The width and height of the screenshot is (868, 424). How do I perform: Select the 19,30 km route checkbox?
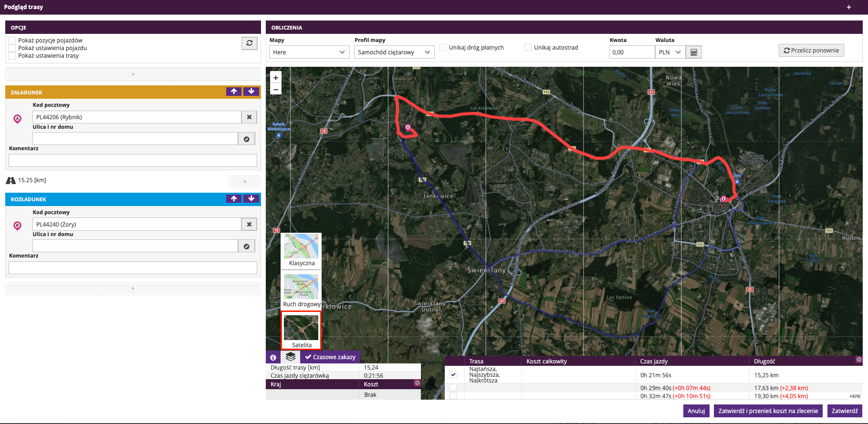(x=453, y=396)
